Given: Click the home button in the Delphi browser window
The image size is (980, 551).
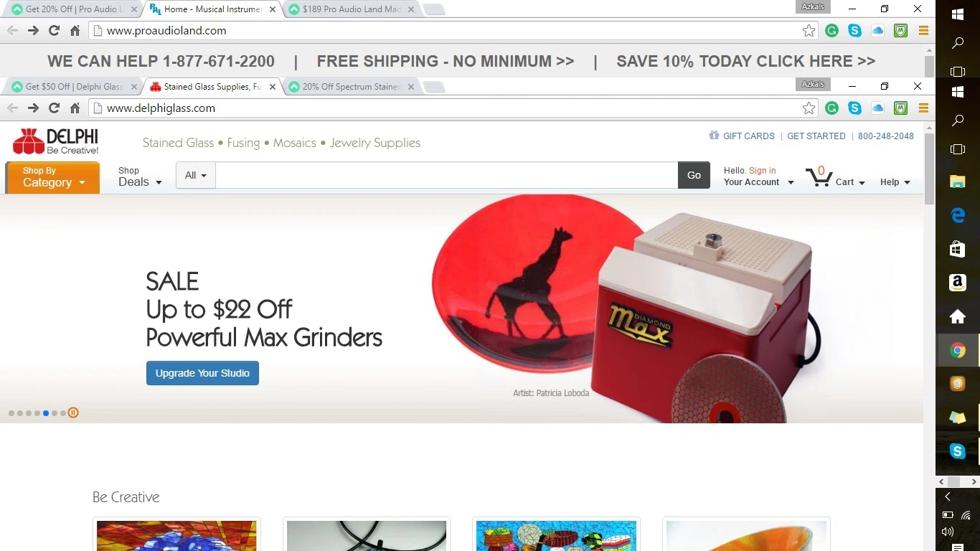Looking at the screenshot, I should (x=75, y=108).
